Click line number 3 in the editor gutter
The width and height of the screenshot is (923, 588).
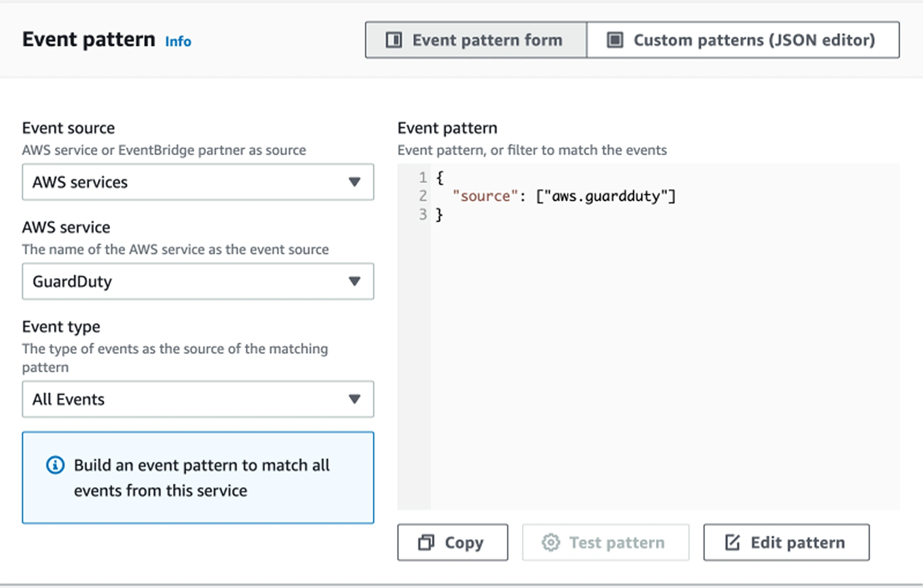(423, 214)
